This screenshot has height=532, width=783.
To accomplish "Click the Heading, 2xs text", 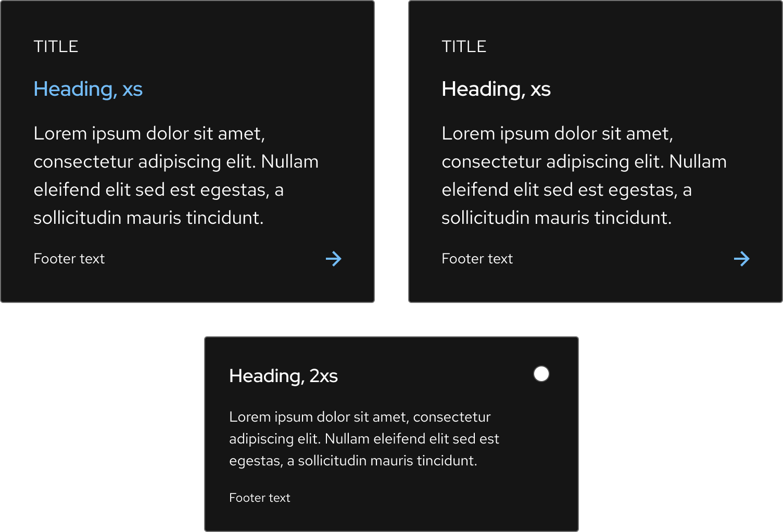I will pyautogui.click(x=284, y=375).
